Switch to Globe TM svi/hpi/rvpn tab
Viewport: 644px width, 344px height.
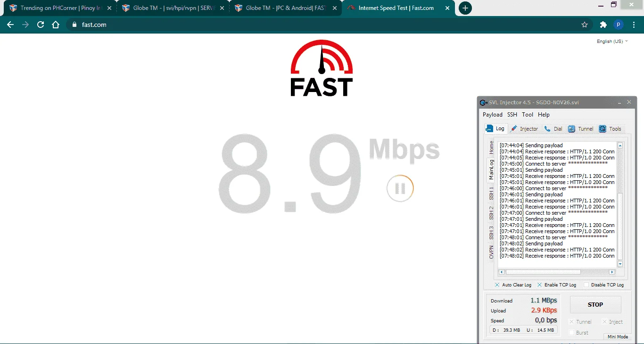coord(172,8)
